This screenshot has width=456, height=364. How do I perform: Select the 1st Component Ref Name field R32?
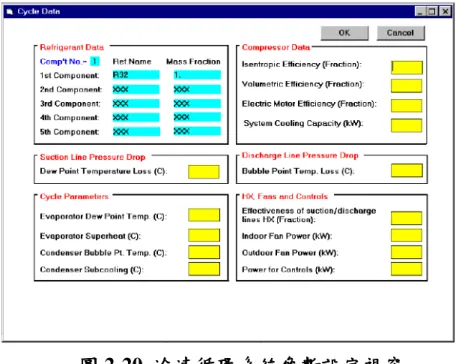pos(136,75)
